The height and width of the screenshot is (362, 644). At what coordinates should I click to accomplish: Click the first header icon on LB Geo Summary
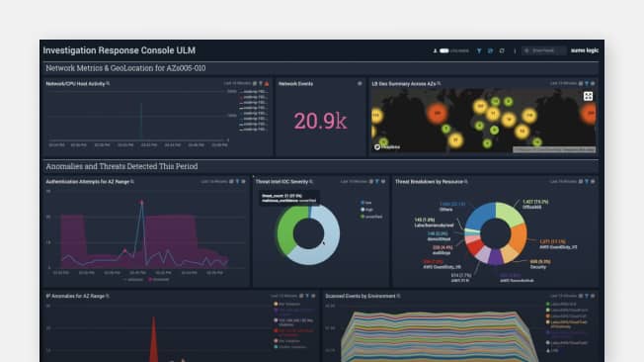(x=581, y=83)
